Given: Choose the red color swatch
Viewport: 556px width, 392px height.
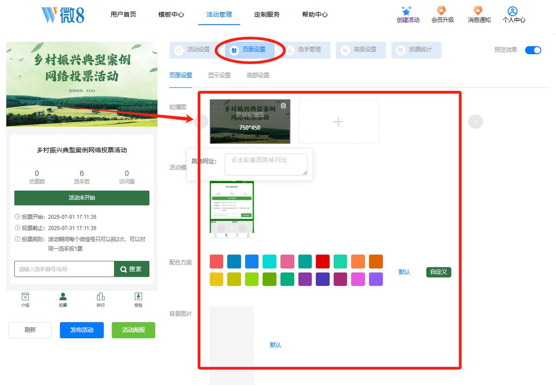Looking at the screenshot, I should point(322,261).
